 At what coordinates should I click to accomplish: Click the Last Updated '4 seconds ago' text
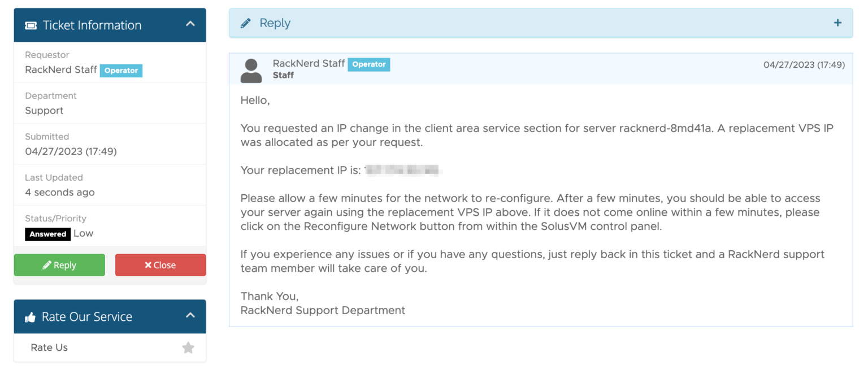point(60,192)
